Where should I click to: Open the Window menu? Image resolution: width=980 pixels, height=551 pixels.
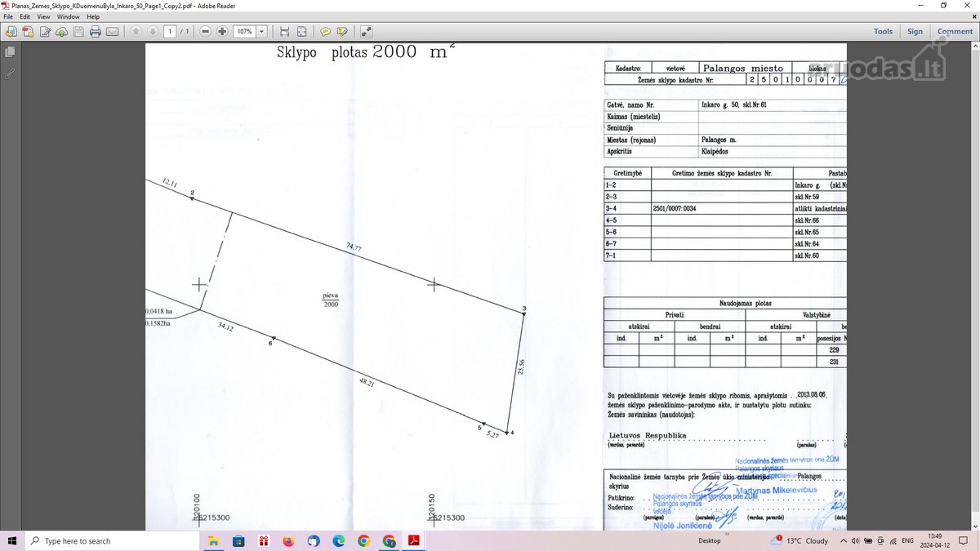[x=68, y=16]
